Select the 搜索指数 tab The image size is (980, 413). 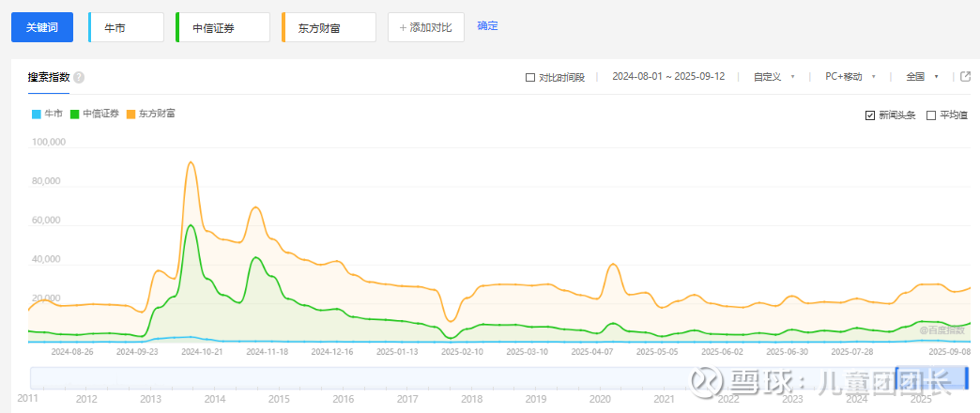49,77
